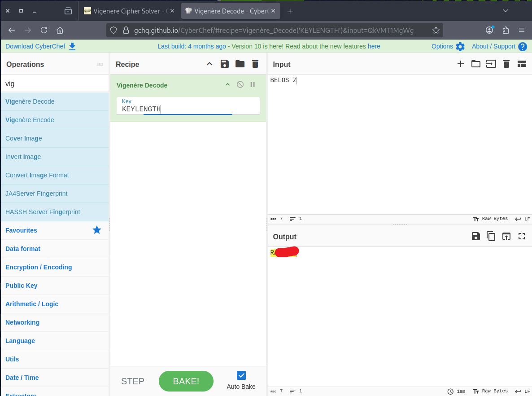Set breakpoint on Vigenère Decode with pause icon
532x396 pixels.
(253, 85)
